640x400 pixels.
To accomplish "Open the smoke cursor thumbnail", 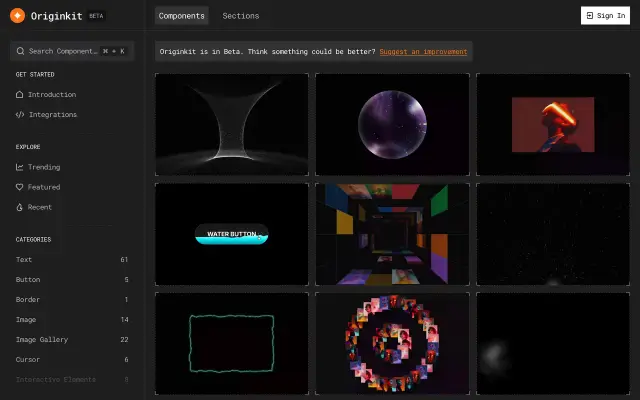I will point(553,344).
